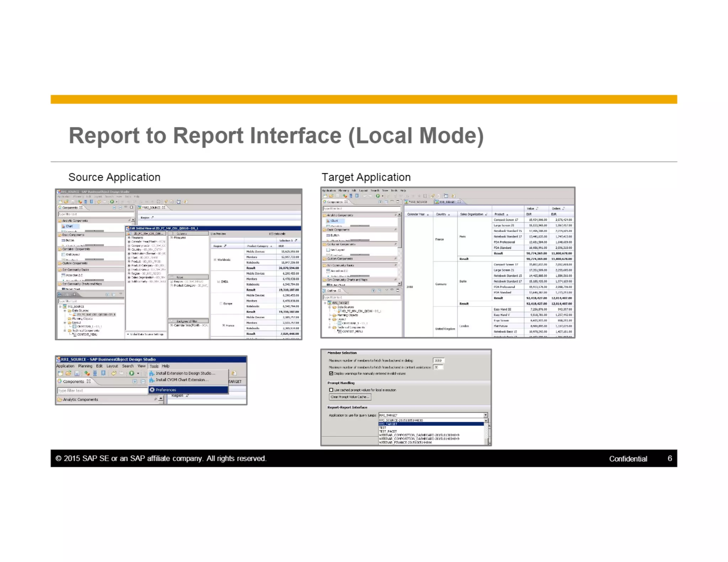Click the green Execute Locally run icon

[132, 373]
